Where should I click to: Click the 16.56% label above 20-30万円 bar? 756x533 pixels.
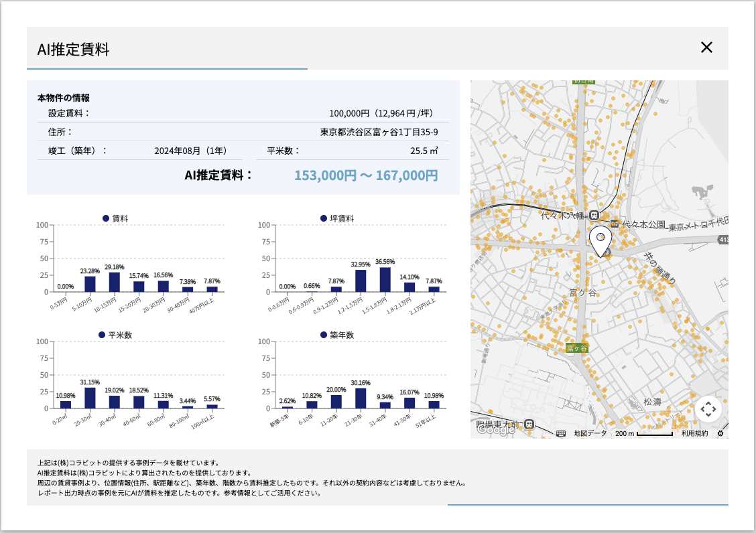tap(164, 275)
